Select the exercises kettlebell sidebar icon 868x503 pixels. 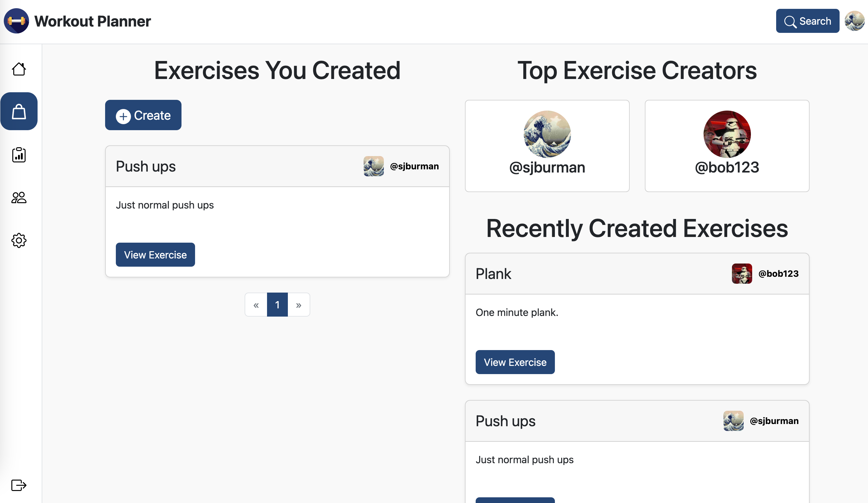tap(19, 111)
